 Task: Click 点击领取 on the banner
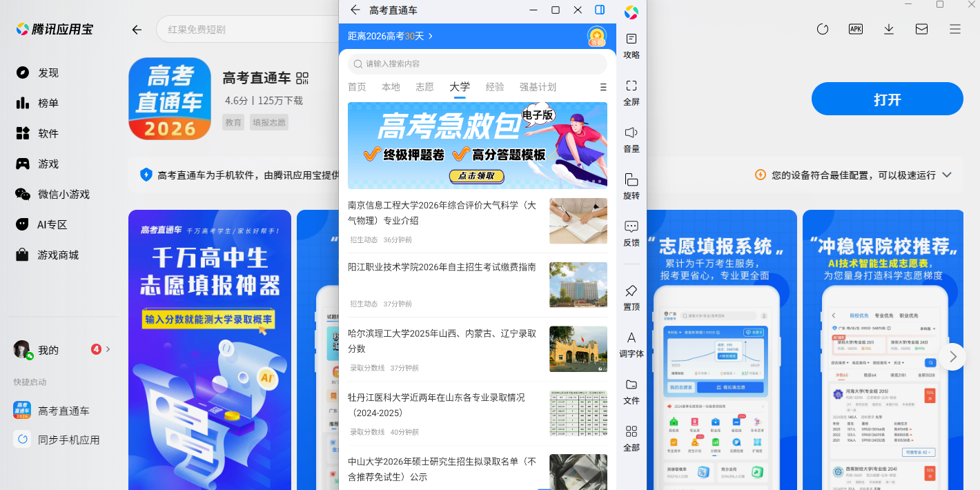pyautogui.click(x=476, y=175)
